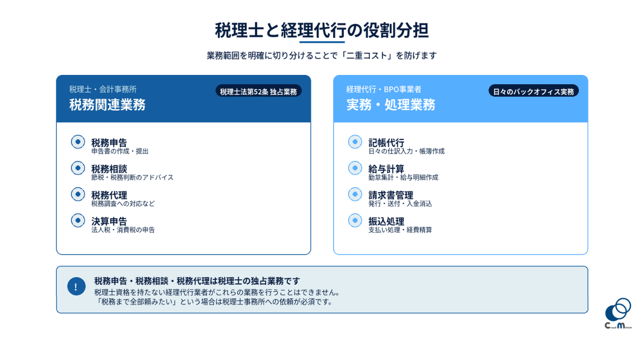The width and height of the screenshot is (644, 337).
Task: Click the 決算申告 item title
Action: pos(109,220)
